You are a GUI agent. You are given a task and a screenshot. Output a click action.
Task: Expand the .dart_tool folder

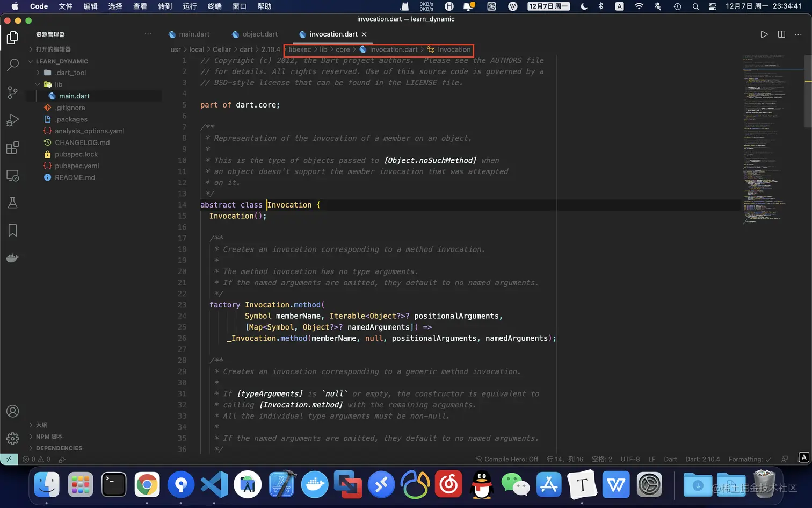point(70,73)
